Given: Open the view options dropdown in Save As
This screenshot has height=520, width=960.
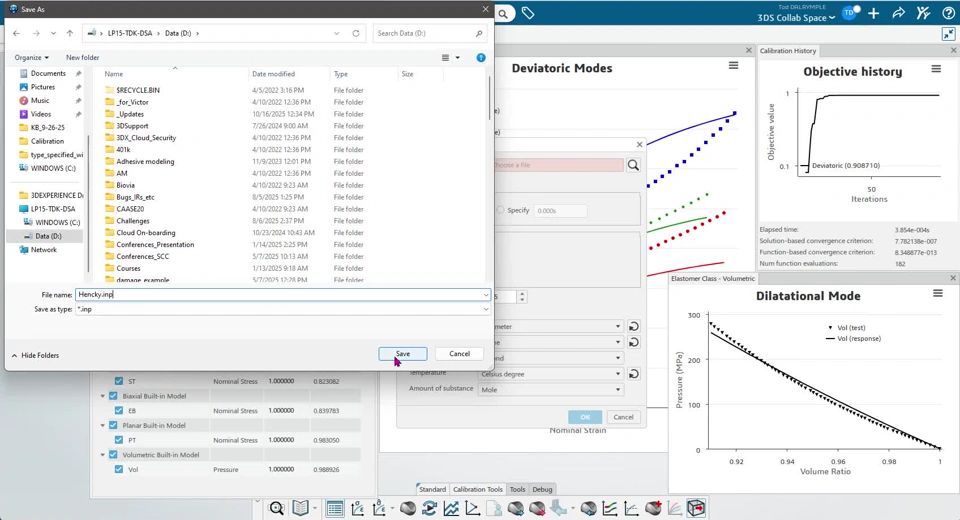Looking at the screenshot, I should [457, 58].
